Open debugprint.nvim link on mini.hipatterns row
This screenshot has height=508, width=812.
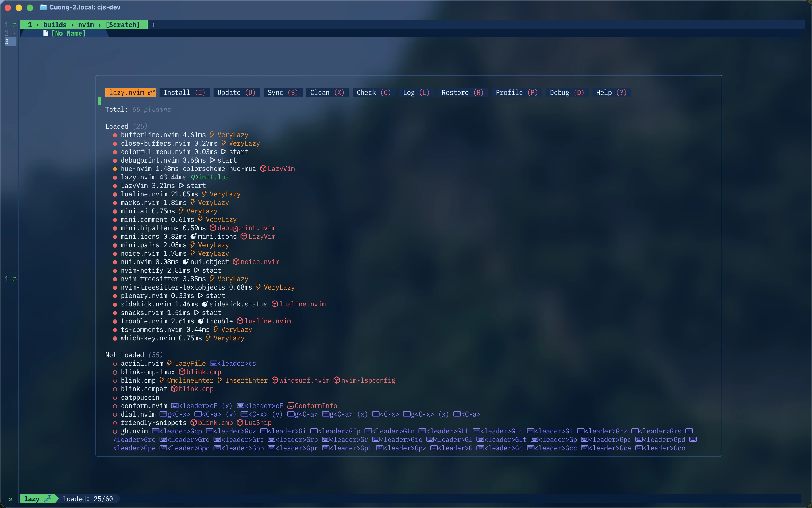point(247,228)
